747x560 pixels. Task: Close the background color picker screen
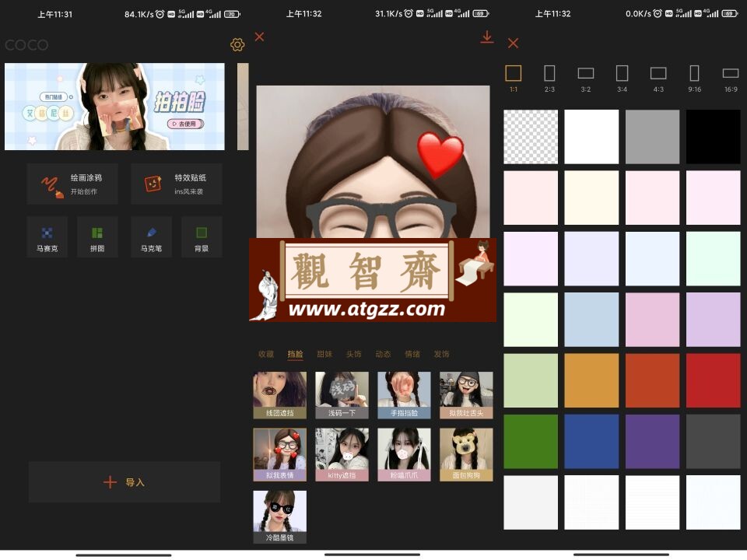513,44
